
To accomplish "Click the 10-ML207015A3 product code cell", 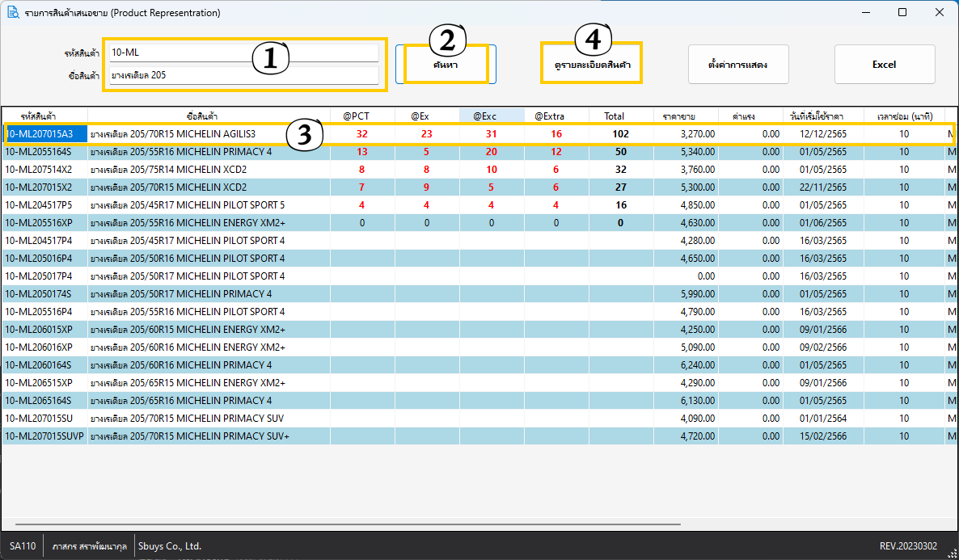I will [45, 134].
